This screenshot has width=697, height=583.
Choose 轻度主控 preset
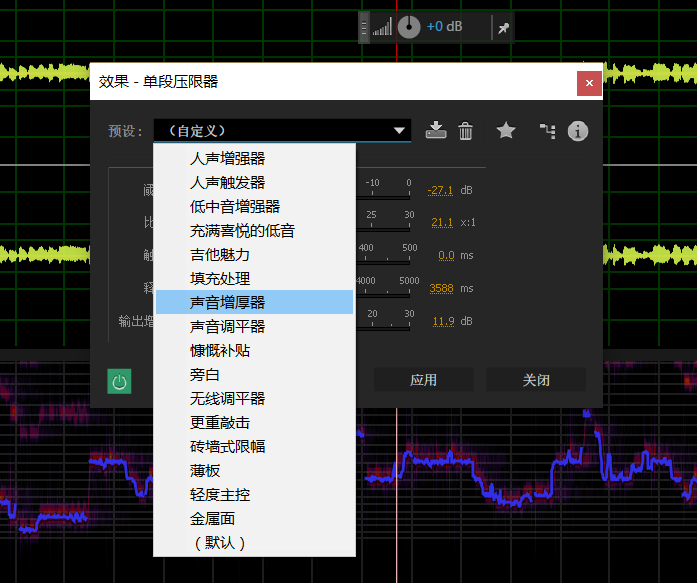tap(254, 495)
